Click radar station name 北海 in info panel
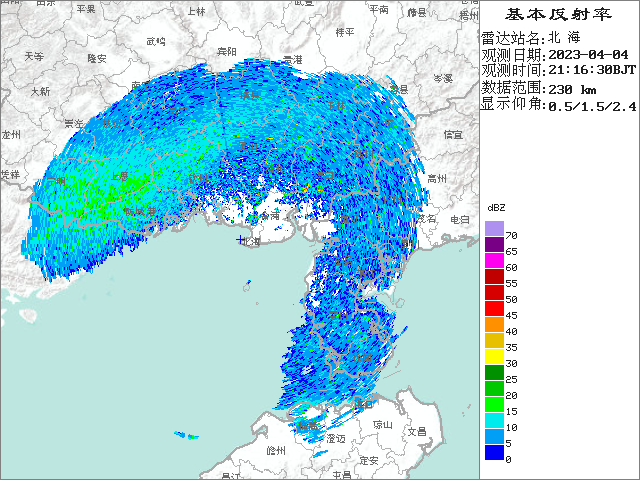The width and height of the screenshot is (640, 480). (x=564, y=38)
